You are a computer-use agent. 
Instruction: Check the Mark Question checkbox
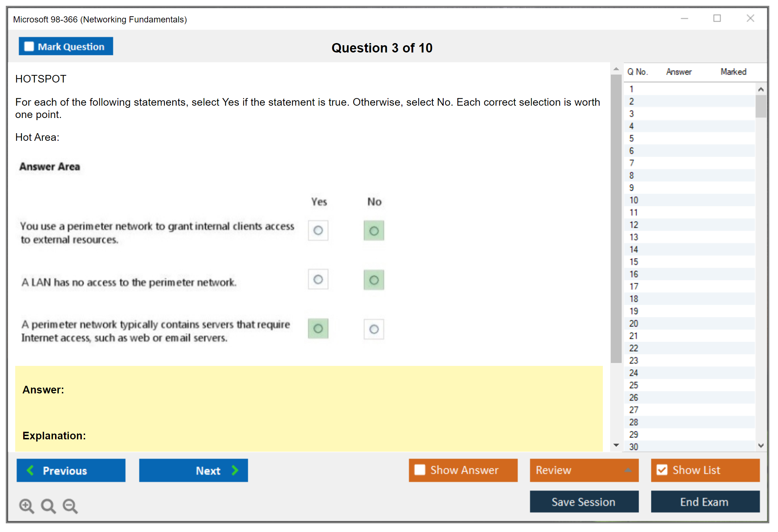point(29,46)
